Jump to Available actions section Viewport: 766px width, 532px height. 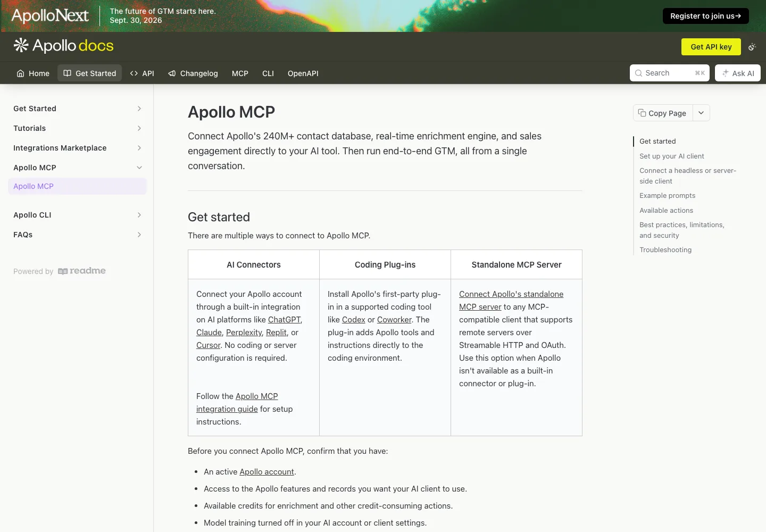[x=666, y=211]
